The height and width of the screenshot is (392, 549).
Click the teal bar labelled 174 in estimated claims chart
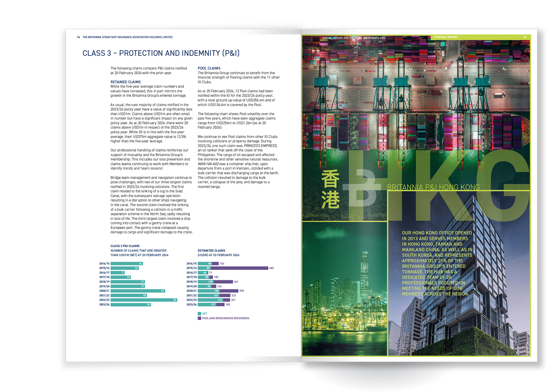210,300
